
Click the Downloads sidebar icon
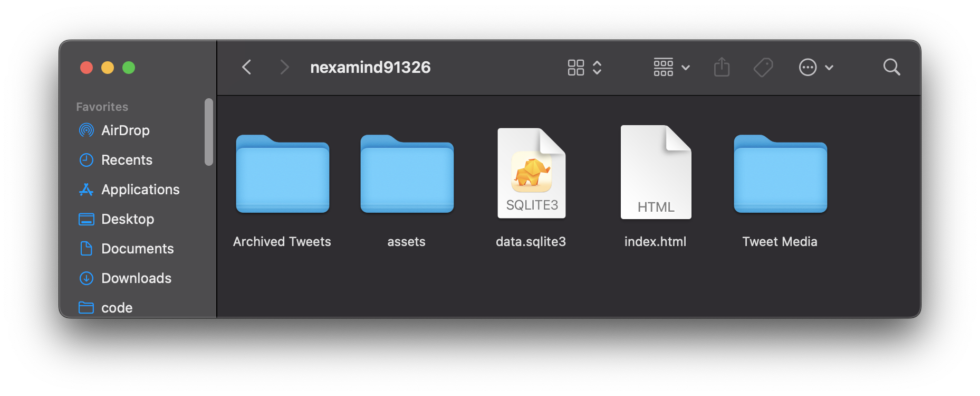pos(86,278)
